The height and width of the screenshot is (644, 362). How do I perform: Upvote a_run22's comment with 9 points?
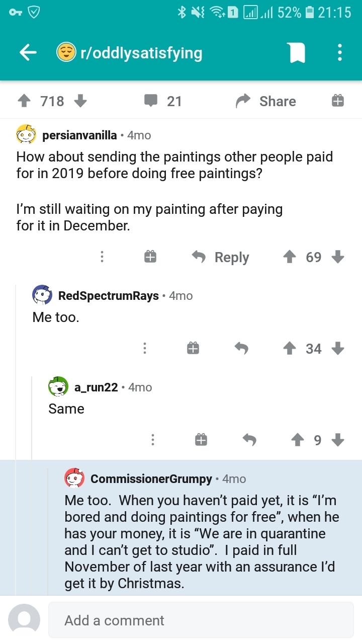coord(298,440)
